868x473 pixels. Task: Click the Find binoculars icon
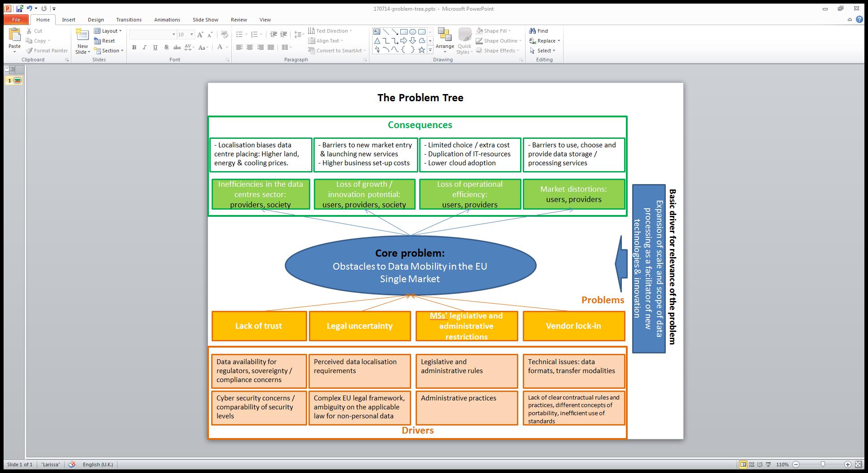point(533,31)
